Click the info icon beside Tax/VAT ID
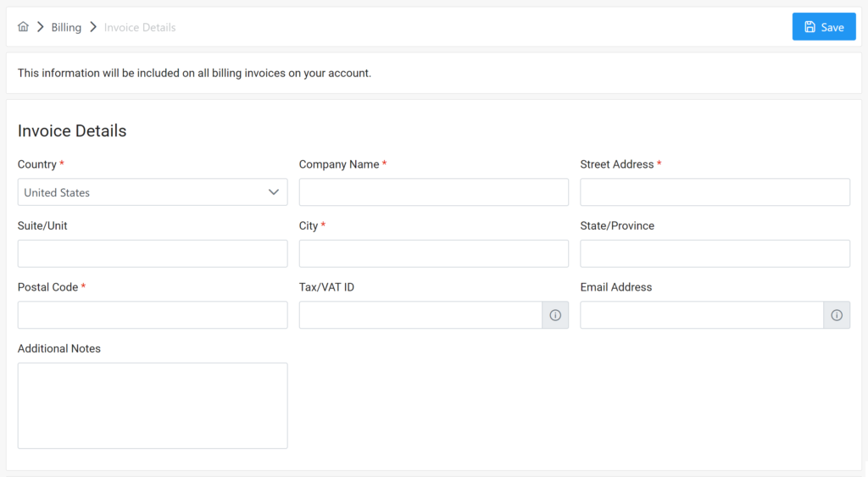868x477 pixels. tap(555, 315)
